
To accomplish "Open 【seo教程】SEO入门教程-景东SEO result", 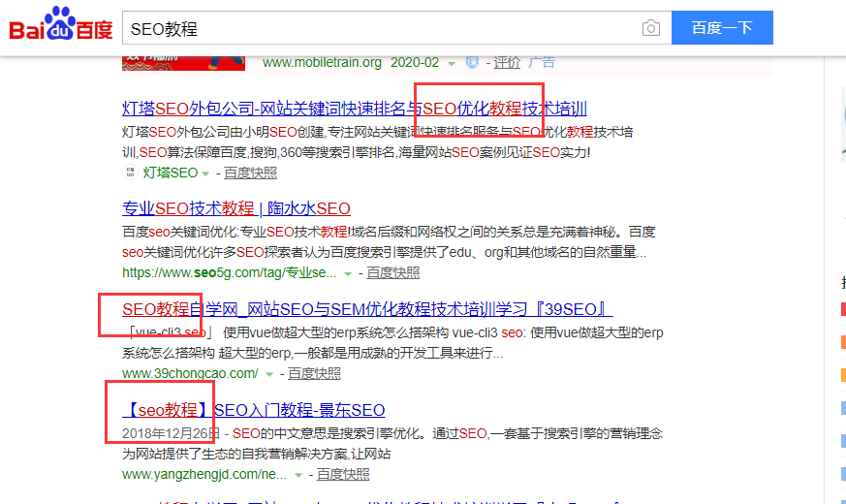I will 254,411.
